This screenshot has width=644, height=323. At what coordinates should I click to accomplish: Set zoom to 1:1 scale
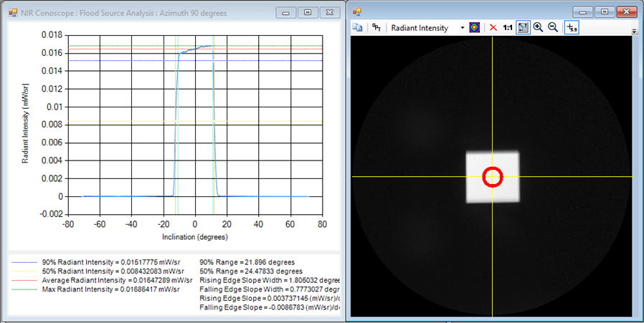[x=508, y=28]
